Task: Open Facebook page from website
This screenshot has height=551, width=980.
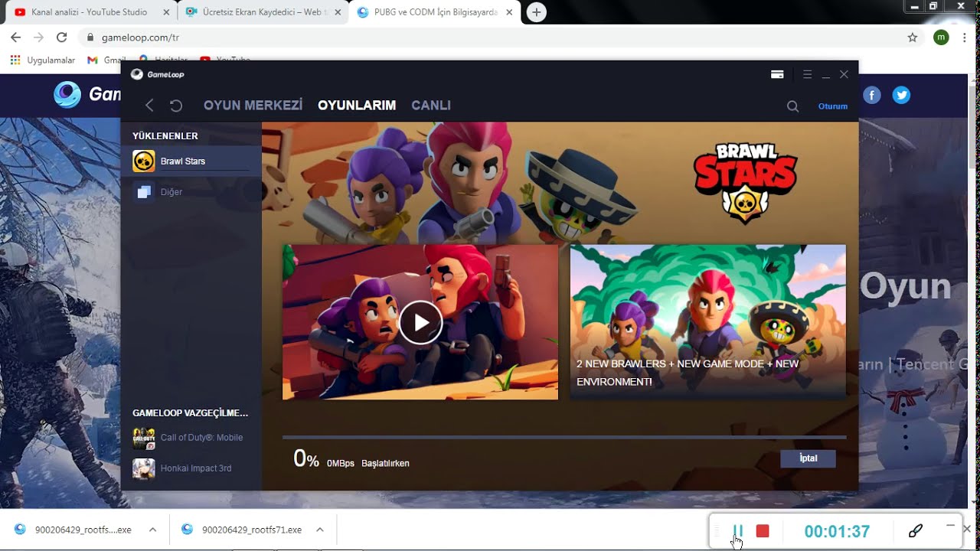Action: [872, 95]
